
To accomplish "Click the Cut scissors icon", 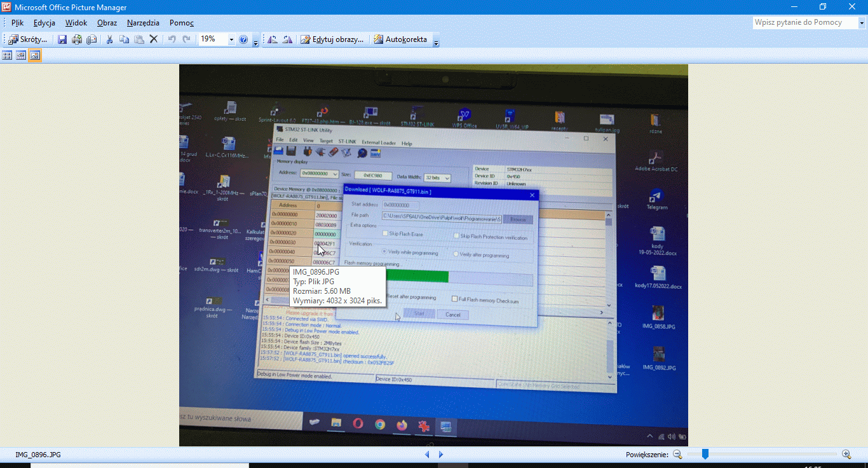I will [x=109, y=39].
